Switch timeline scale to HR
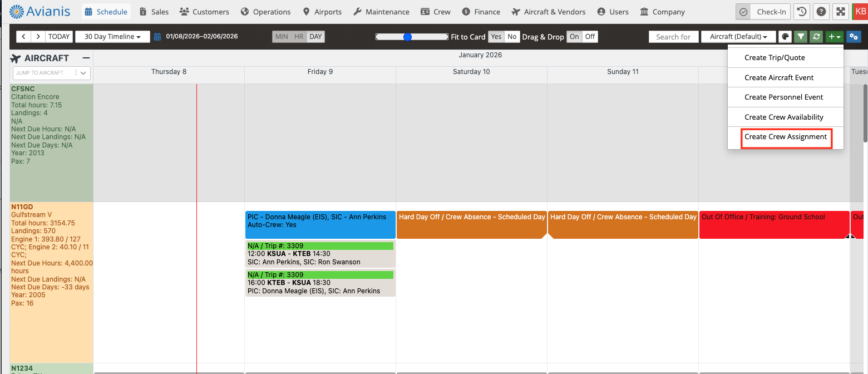The height and width of the screenshot is (374, 868). pos(299,37)
